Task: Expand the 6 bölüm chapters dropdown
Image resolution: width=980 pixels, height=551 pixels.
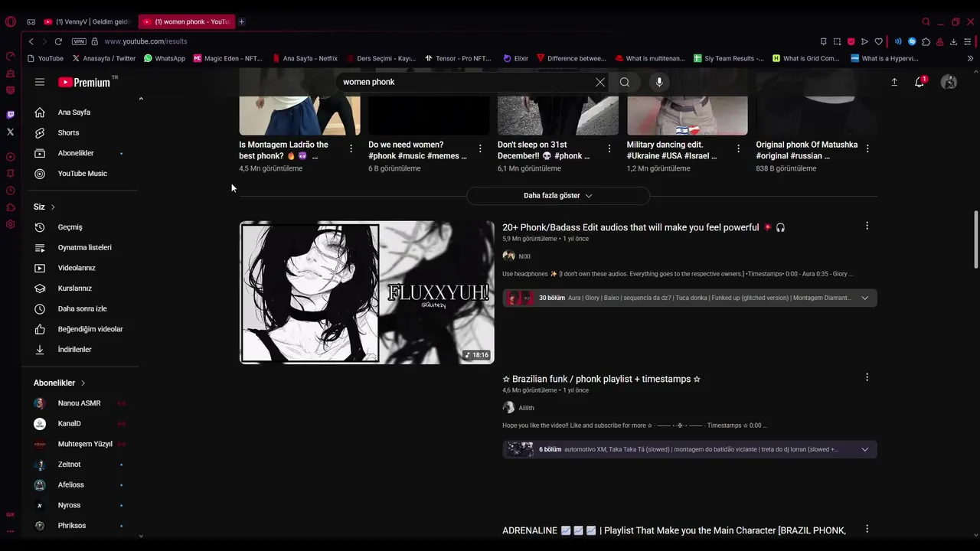Action: (864, 449)
